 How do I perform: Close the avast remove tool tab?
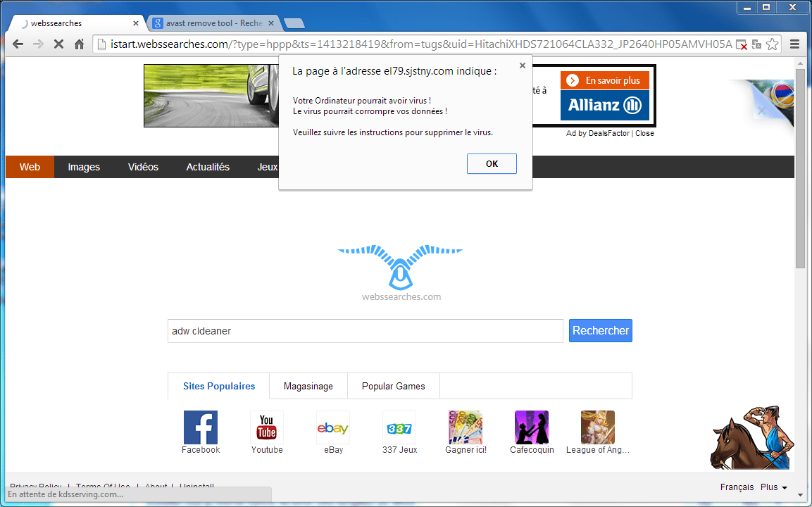click(x=271, y=23)
